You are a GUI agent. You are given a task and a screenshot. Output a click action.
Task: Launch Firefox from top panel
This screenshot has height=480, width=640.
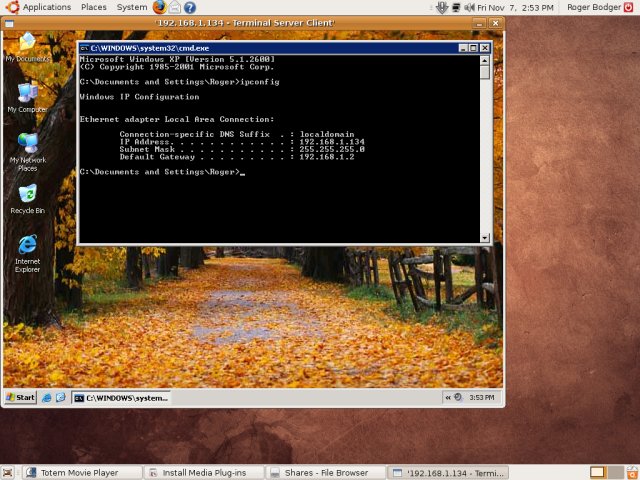[159, 7]
